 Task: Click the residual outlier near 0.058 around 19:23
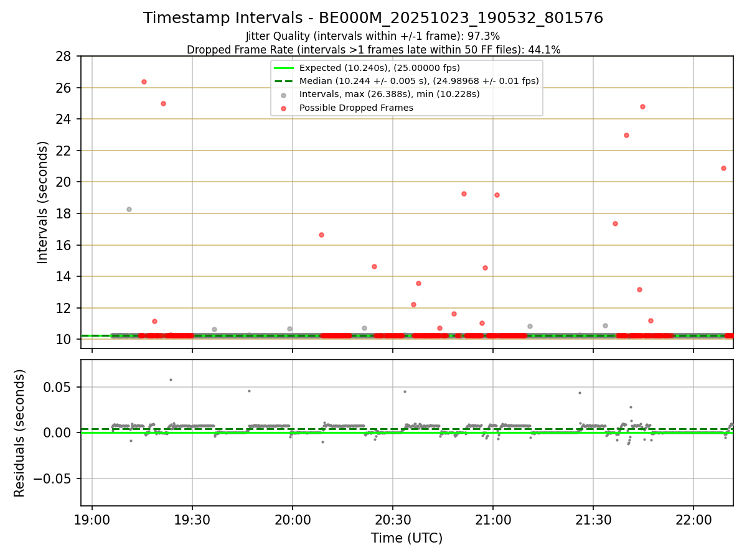[171, 380]
